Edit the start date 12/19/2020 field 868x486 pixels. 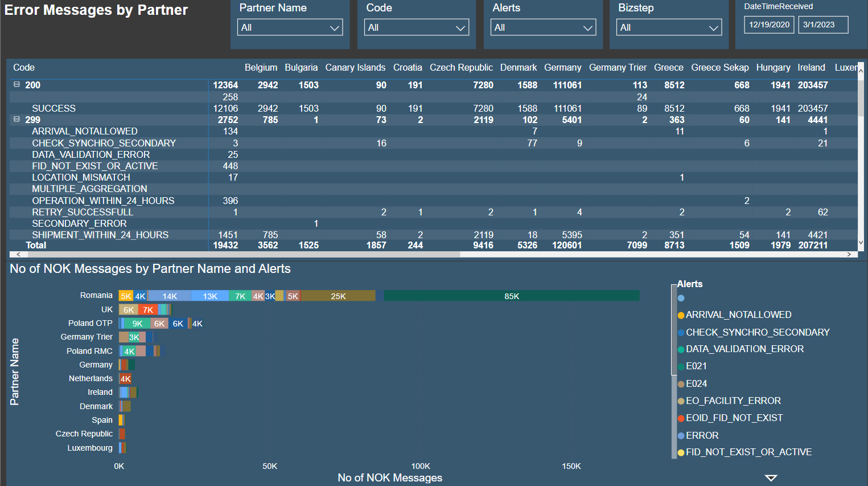click(769, 24)
